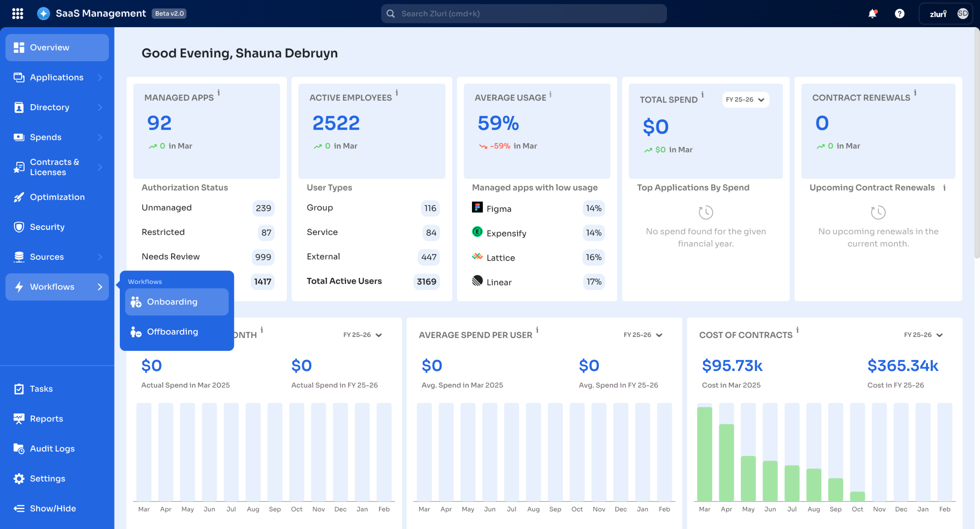Open the help question mark icon
The image size is (980, 529).
click(899, 14)
